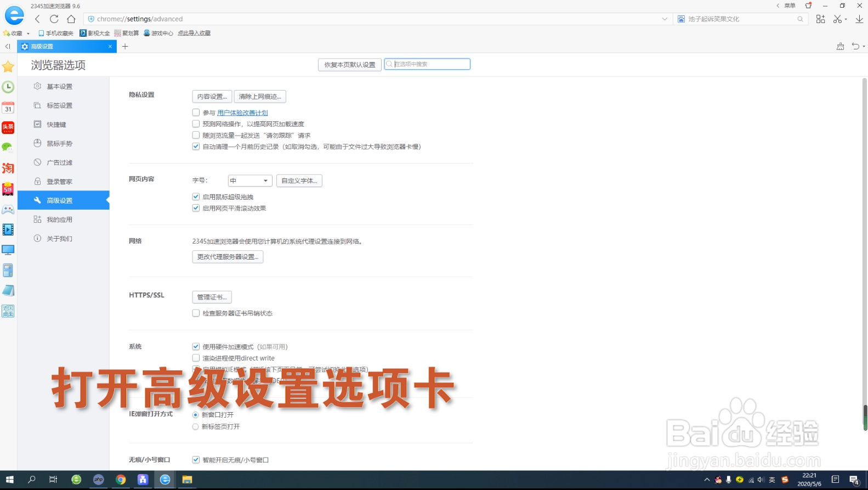868x490 pixels.
Task: Open the skin changer shirt icon
Action: point(808,5)
